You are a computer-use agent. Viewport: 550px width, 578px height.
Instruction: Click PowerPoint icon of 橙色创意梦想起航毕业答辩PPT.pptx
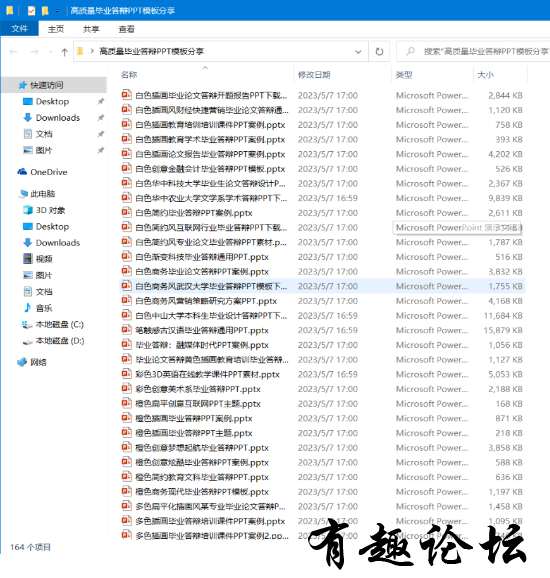pyautogui.click(x=126, y=447)
